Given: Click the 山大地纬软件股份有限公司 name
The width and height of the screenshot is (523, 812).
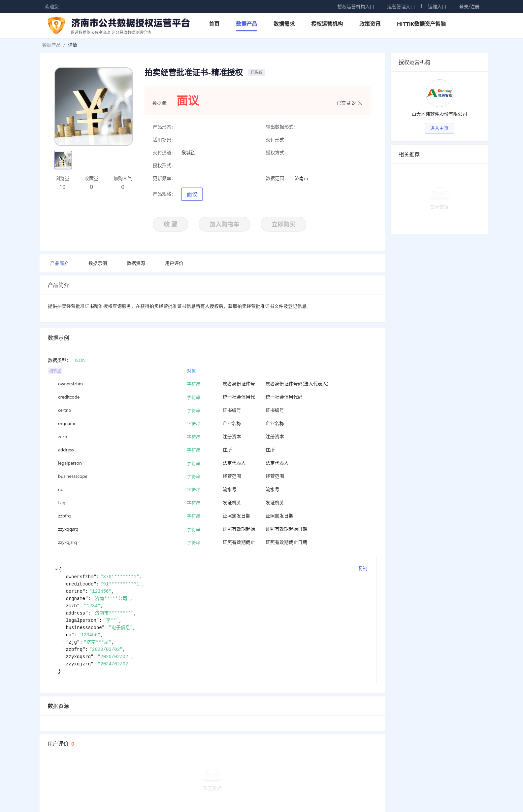Looking at the screenshot, I should click(x=439, y=114).
